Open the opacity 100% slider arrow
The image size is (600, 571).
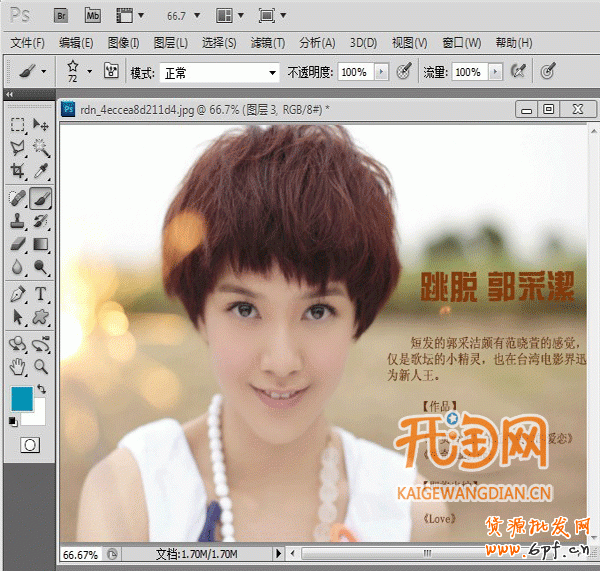tap(381, 72)
